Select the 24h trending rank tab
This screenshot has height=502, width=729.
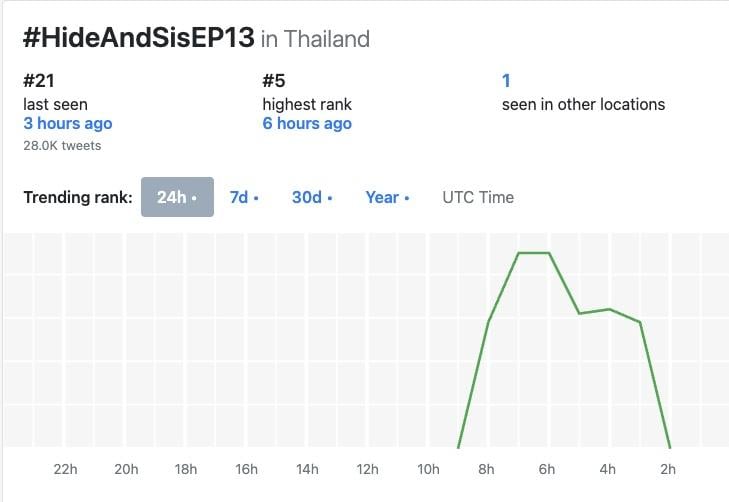click(x=177, y=197)
